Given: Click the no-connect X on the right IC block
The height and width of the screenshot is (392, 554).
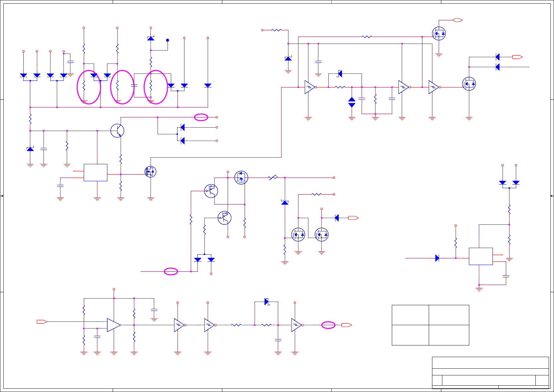Looking at the screenshot, I should 502,255.
